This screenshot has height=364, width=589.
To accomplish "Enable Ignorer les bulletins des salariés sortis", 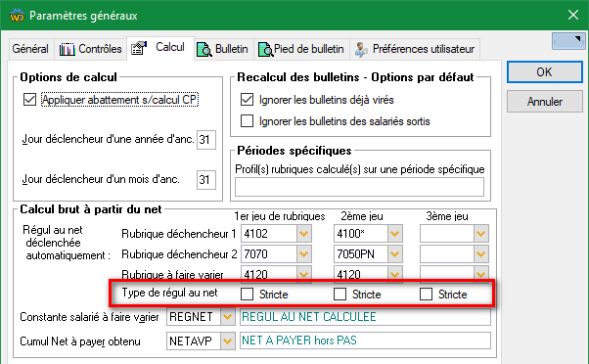I will click(247, 121).
